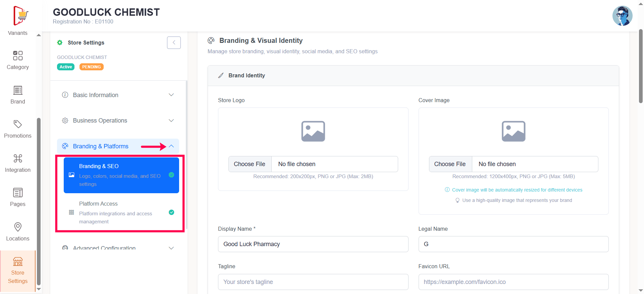The height and width of the screenshot is (294, 644).
Task: Select the Store Settings storefront icon
Action: click(x=18, y=262)
